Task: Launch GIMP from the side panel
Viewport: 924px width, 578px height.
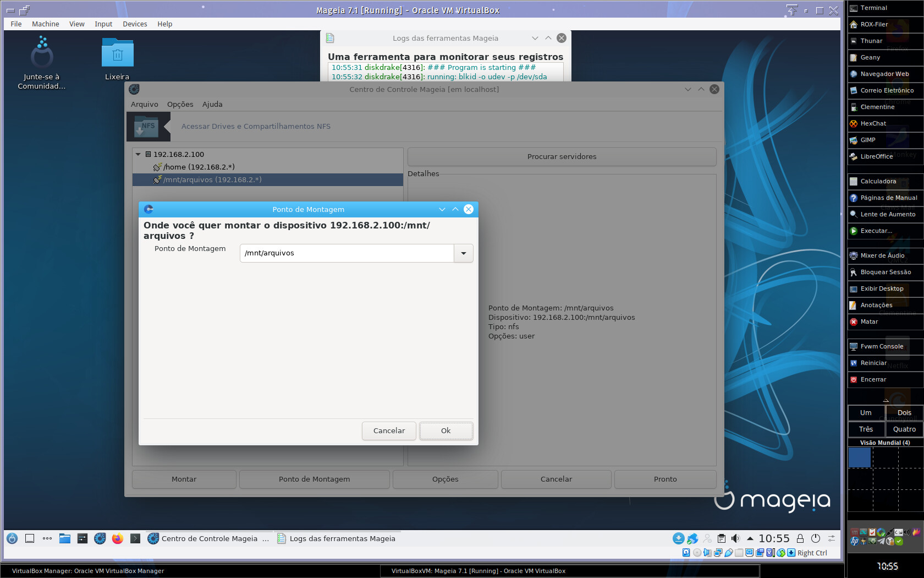Action: pos(868,140)
